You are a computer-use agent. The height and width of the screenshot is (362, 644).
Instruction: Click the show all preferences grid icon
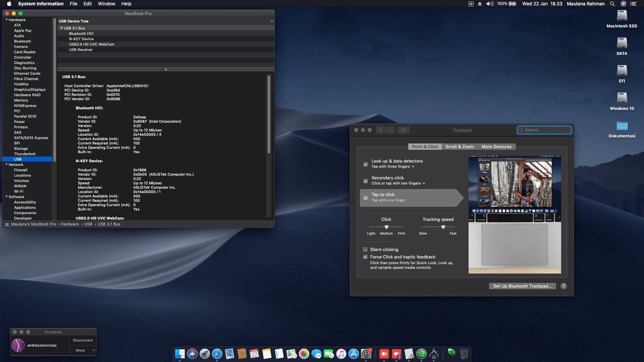(x=403, y=130)
